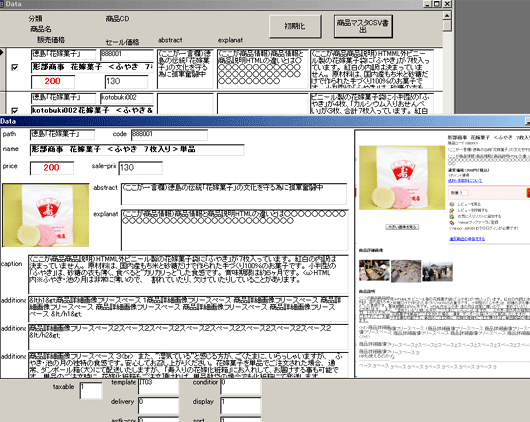Click the template field at the bottom
Image resolution: width=530 pixels, height=422 pixels.
(158, 386)
